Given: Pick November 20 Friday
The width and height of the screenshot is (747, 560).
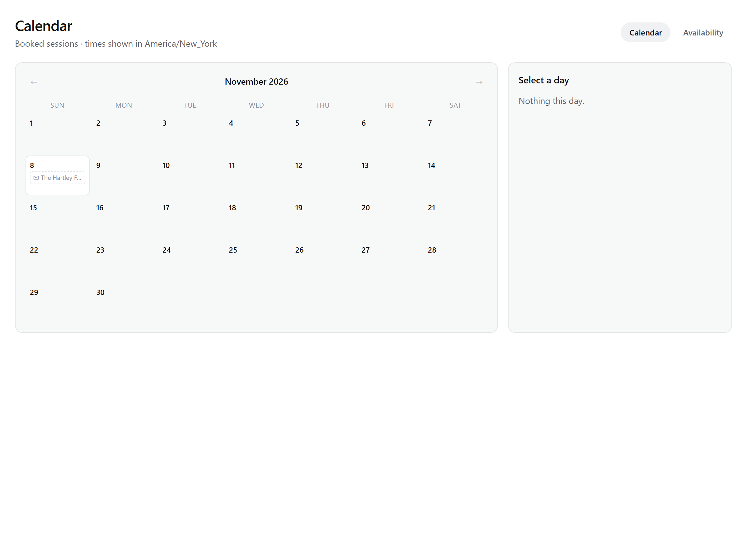Looking at the screenshot, I should [x=389, y=217].
